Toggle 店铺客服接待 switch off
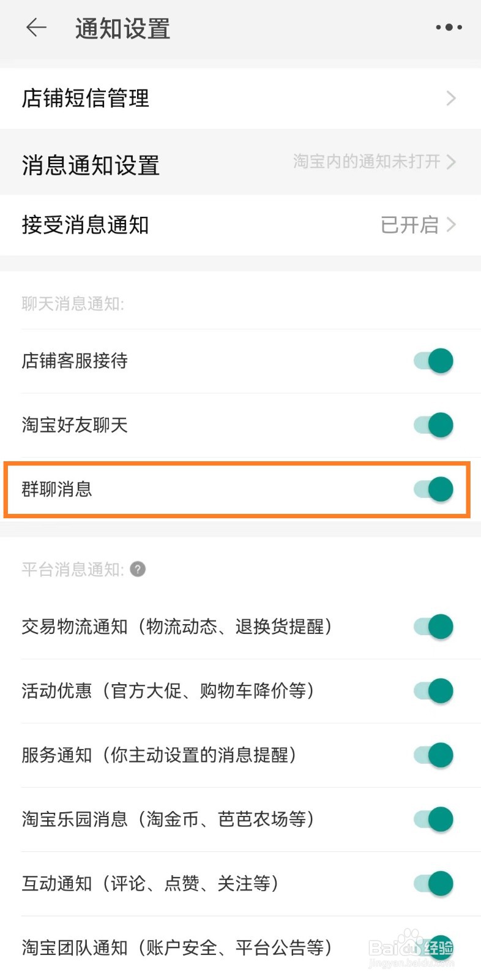This screenshot has width=481, height=980. [x=433, y=361]
